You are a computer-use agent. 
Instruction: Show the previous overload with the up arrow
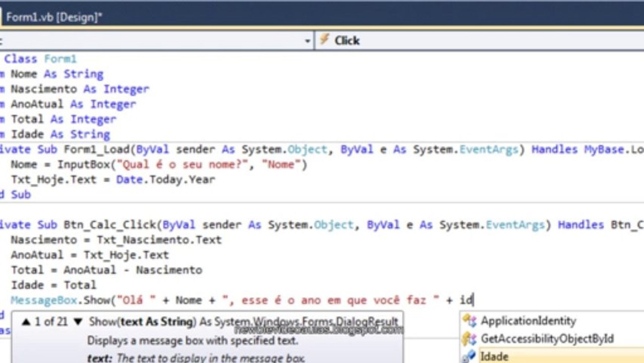click(x=26, y=322)
